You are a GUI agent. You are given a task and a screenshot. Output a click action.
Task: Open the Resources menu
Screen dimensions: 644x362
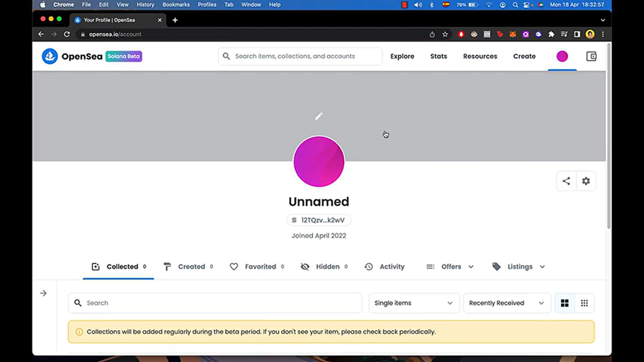pyautogui.click(x=480, y=56)
